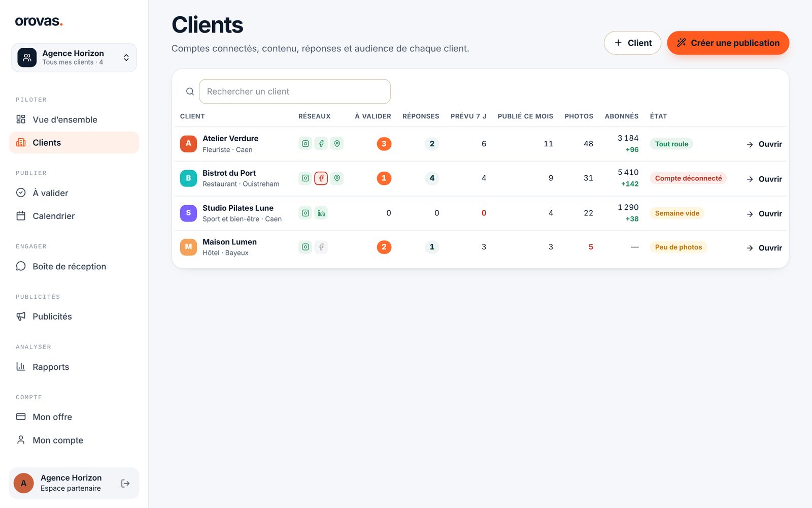Open the Agence Horizon client switcher dropdown
Image resolution: width=812 pixels, height=508 pixels.
pos(74,57)
